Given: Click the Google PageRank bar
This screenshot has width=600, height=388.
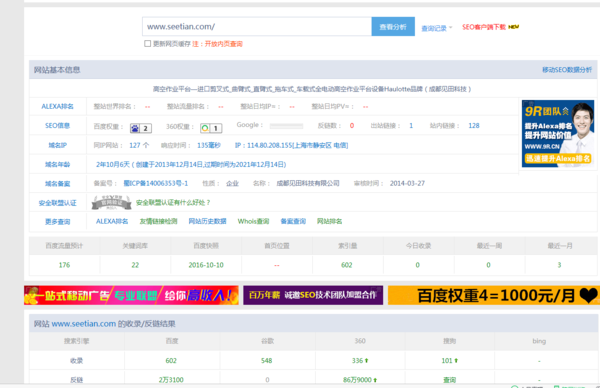Looking at the screenshot, I should point(286,126).
